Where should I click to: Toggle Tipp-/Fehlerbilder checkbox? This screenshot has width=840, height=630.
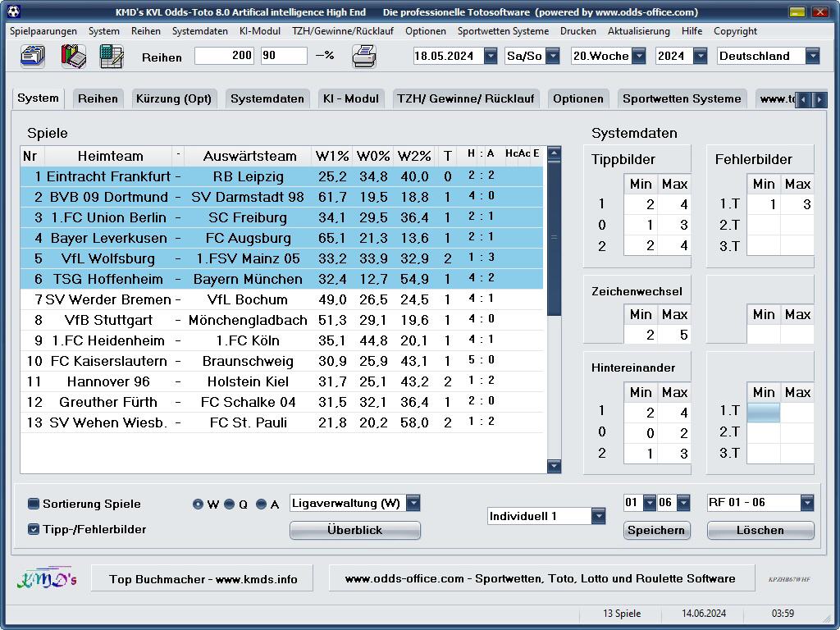click(33, 529)
